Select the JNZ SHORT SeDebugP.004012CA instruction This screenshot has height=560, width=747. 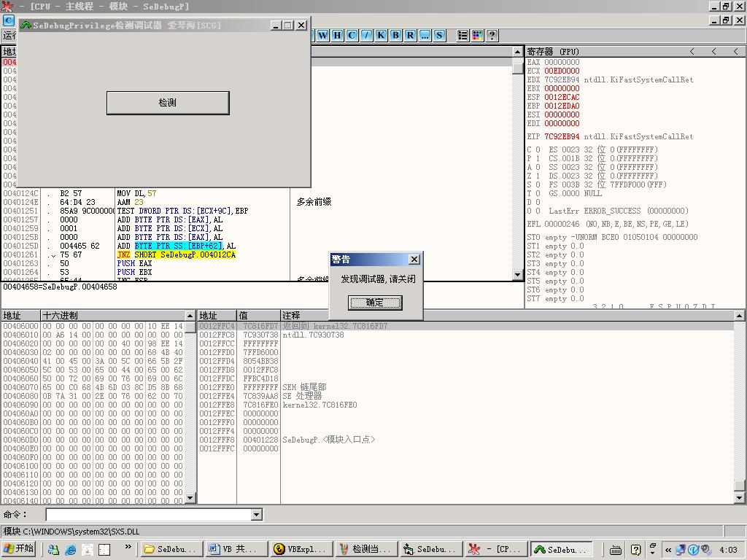click(177, 254)
